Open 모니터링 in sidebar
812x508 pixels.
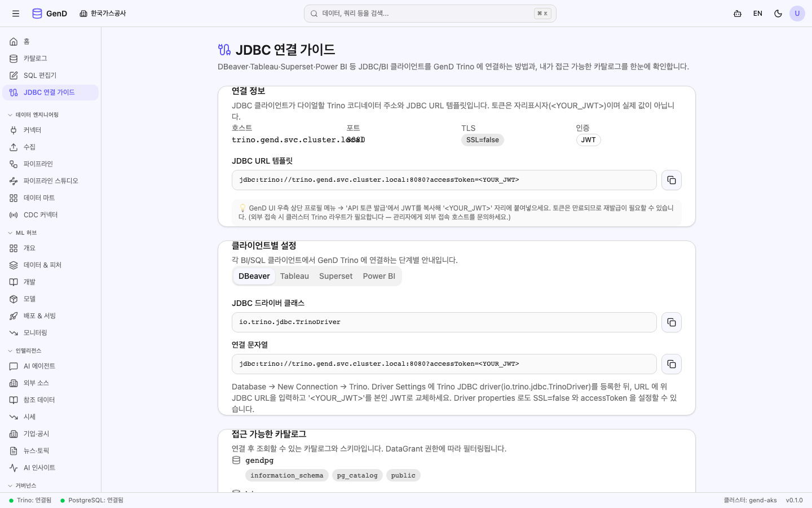51,333
